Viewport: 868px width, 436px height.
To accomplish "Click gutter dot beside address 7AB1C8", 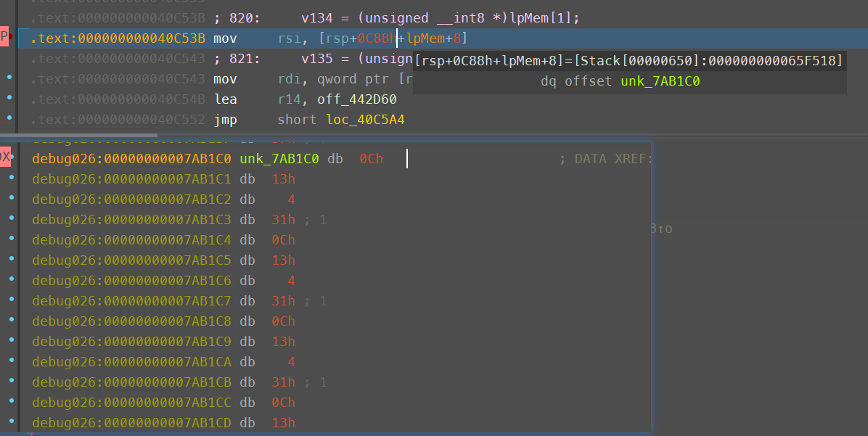I will (x=12, y=320).
